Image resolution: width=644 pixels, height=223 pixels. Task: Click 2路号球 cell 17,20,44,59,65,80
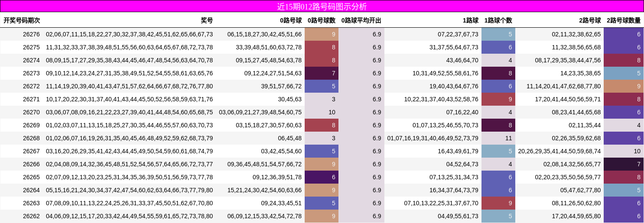[576, 216]
